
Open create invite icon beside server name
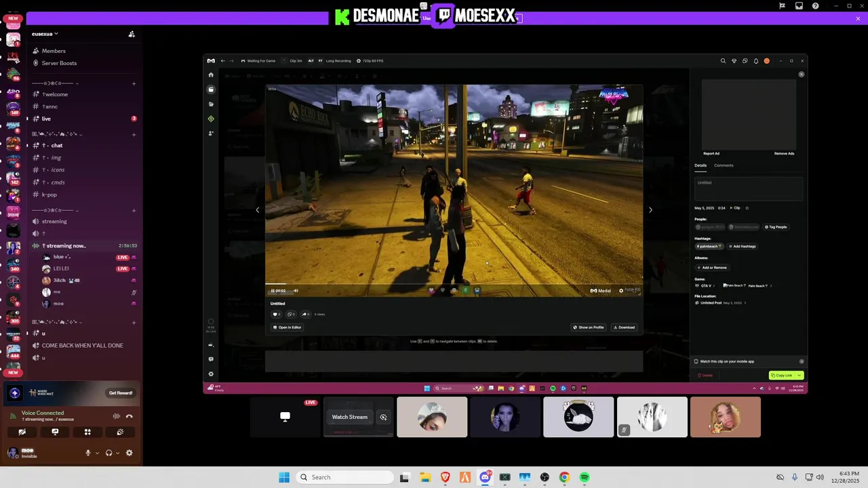(x=132, y=34)
